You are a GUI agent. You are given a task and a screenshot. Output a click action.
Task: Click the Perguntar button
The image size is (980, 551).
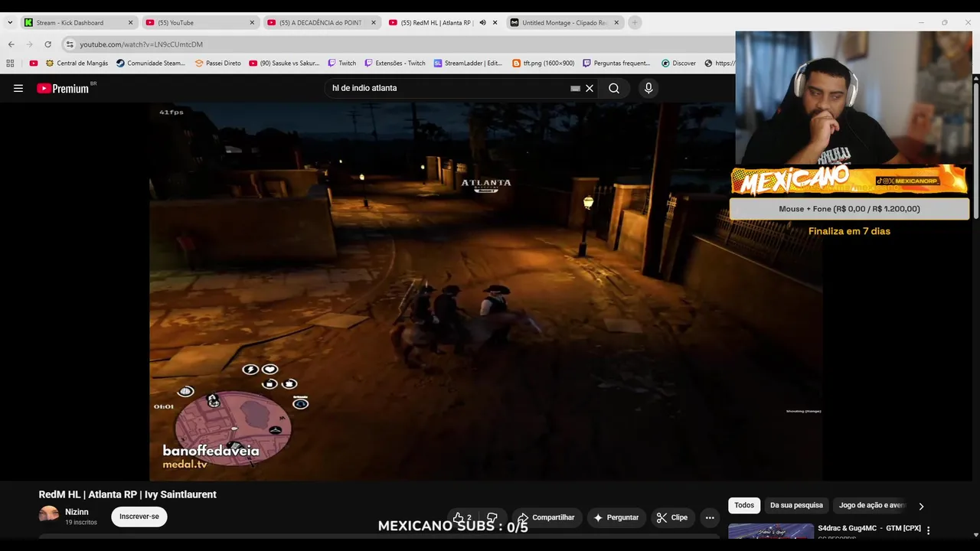616,517
